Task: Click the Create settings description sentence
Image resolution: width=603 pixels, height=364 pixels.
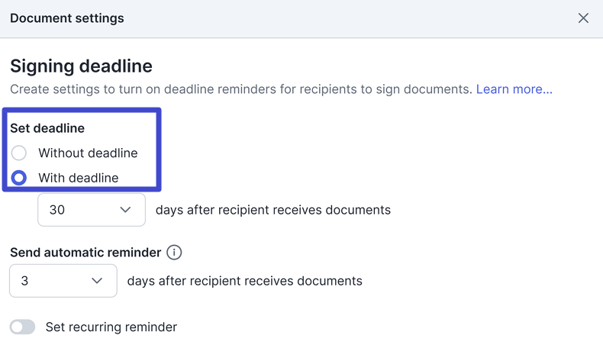Action: coord(241,89)
